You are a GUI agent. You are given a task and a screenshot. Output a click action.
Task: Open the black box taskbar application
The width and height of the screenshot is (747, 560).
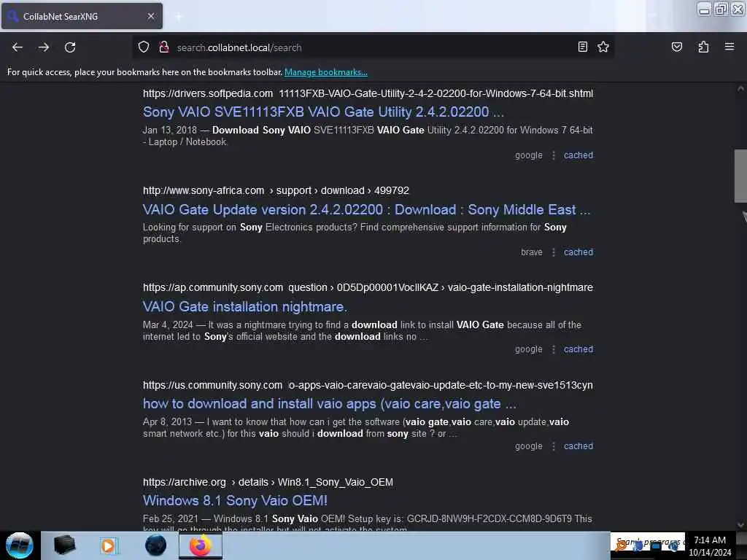pos(64,545)
